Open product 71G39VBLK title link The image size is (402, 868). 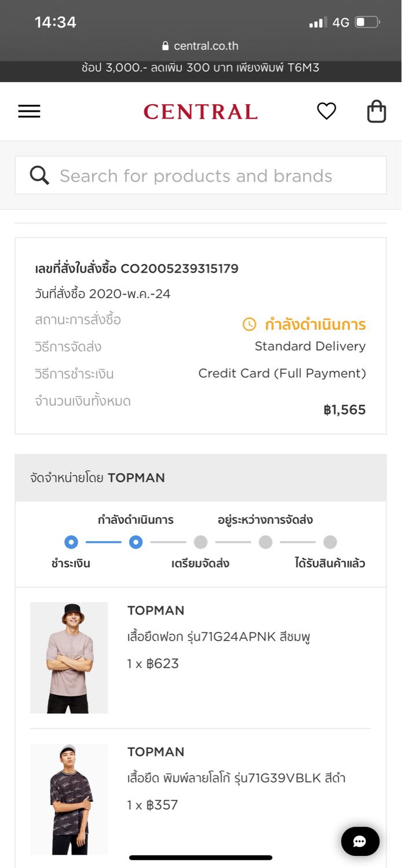click(x=236, y=778)
